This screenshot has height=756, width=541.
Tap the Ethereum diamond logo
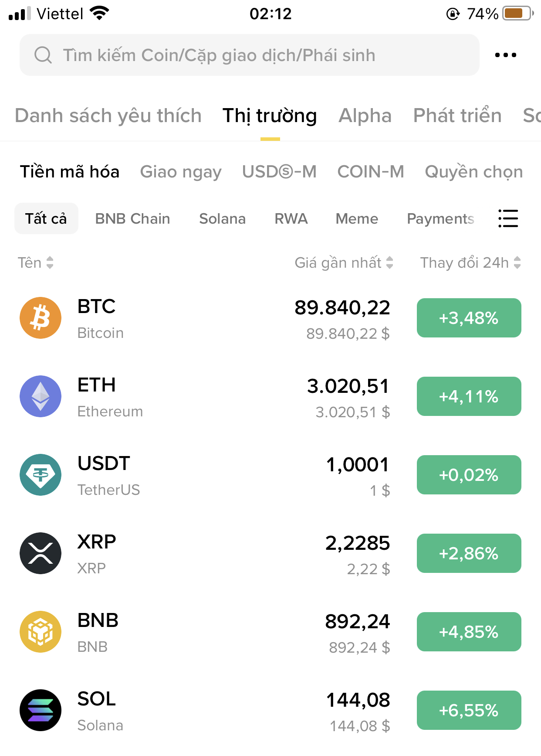pos(41,396)
